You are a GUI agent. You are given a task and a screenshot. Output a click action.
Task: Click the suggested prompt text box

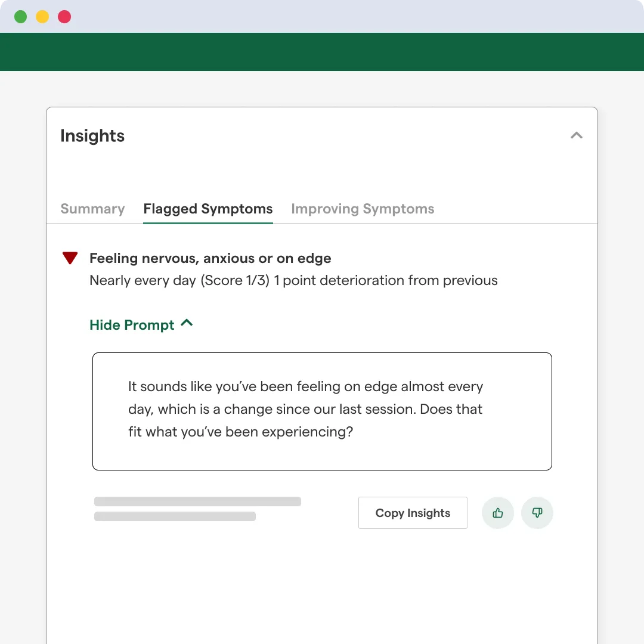(322, 411)
